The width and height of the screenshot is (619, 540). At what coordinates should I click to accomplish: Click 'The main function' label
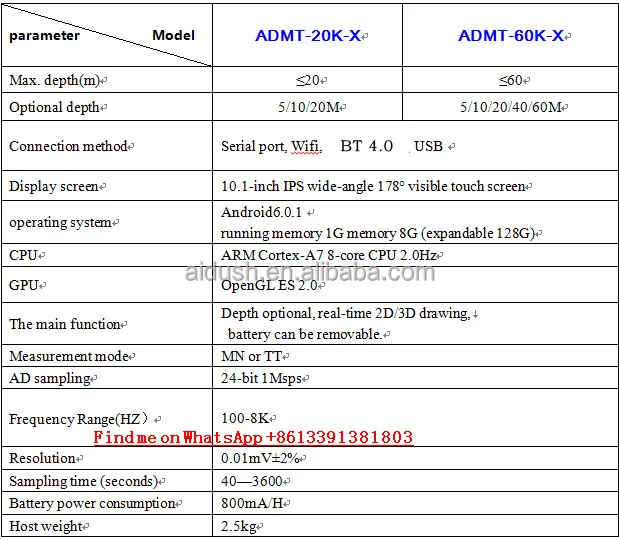pyautogui.click(x=64, y=324)
